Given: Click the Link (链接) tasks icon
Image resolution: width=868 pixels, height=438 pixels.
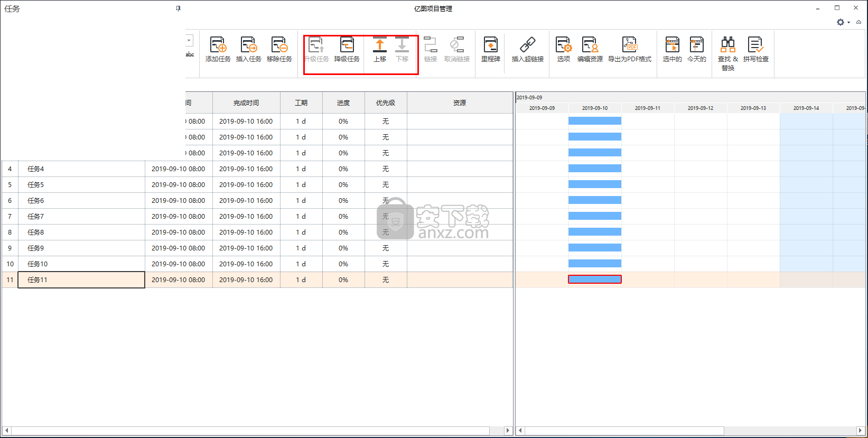Looking at the screenshot, I should [431, 49].
